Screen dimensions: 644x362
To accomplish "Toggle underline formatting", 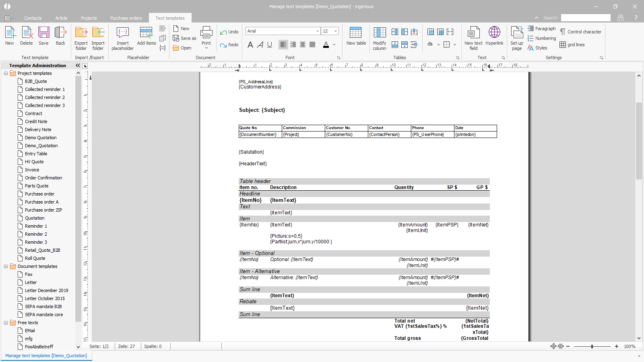I will click(x=270, y=45).
